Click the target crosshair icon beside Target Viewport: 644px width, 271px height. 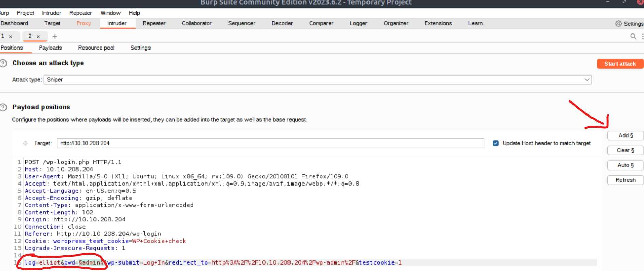(25, 143)
